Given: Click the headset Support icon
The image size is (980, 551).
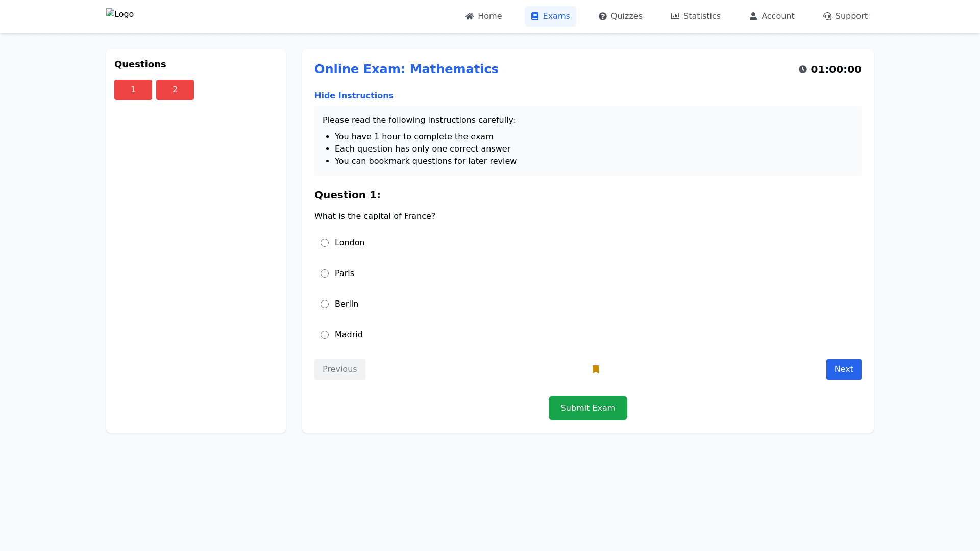Looking at the screenshot, I should click(827, 16).
